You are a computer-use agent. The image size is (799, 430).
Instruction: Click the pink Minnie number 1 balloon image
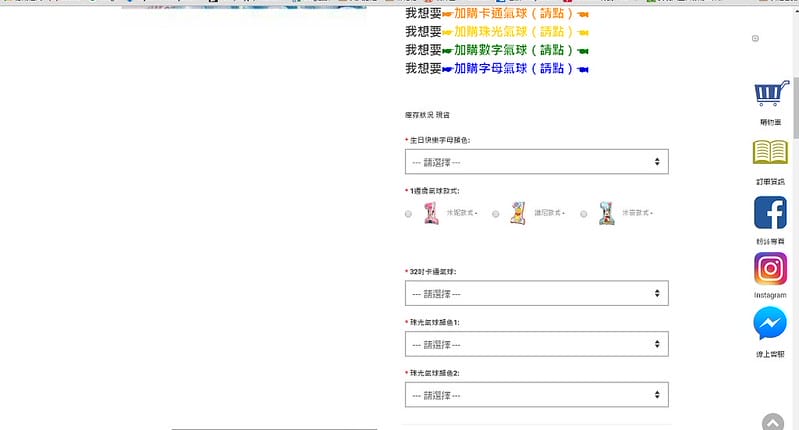coord(432,212)
